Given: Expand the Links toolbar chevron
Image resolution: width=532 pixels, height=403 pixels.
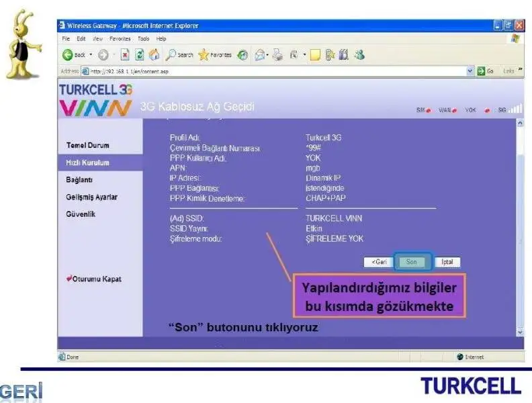Looking at the screenshot, I should point(520,70).
